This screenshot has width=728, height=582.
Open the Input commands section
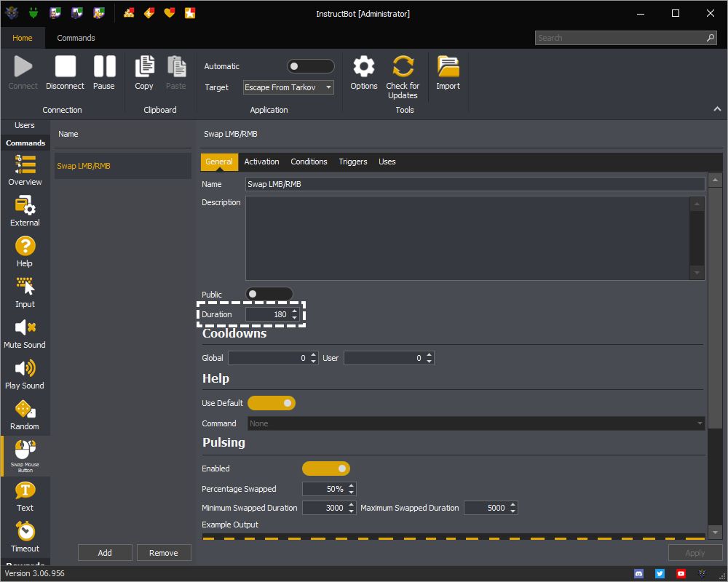[25, 292]
